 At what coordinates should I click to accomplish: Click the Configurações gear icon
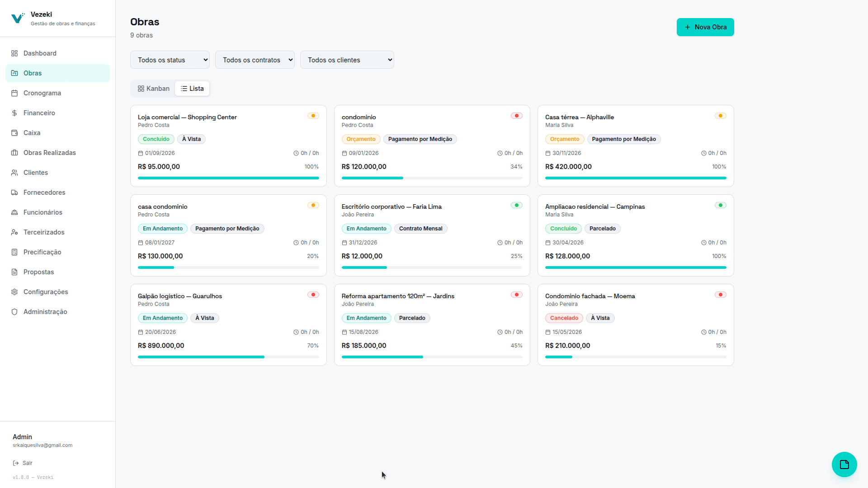pyautogui.click(x=14, y=292)
